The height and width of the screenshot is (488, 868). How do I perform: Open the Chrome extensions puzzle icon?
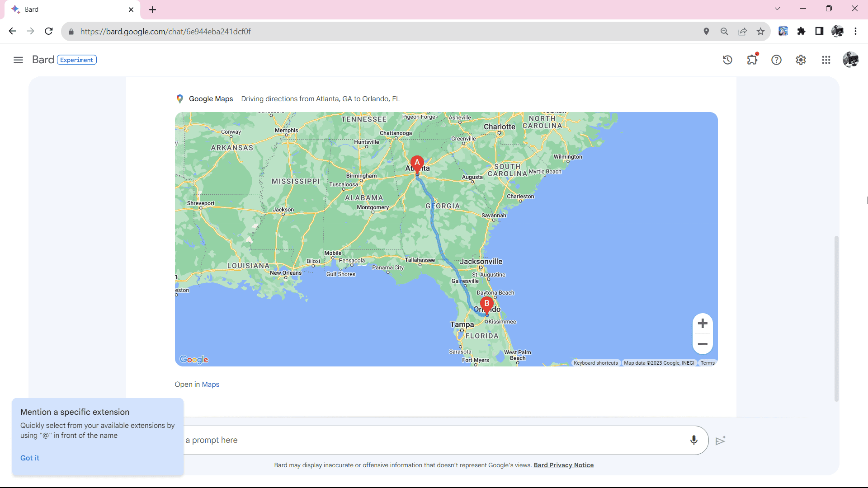(801, 31)
